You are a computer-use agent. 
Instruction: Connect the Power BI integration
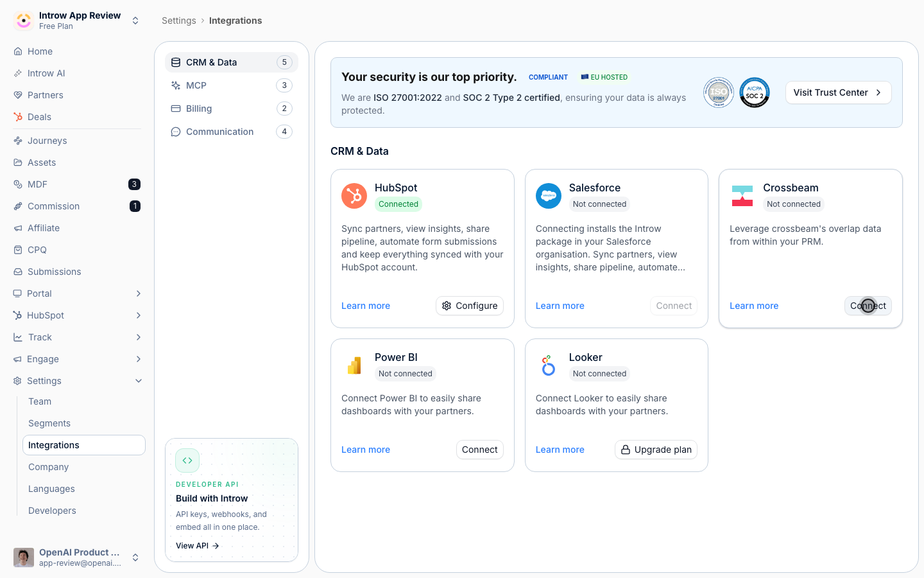point(480,450)
